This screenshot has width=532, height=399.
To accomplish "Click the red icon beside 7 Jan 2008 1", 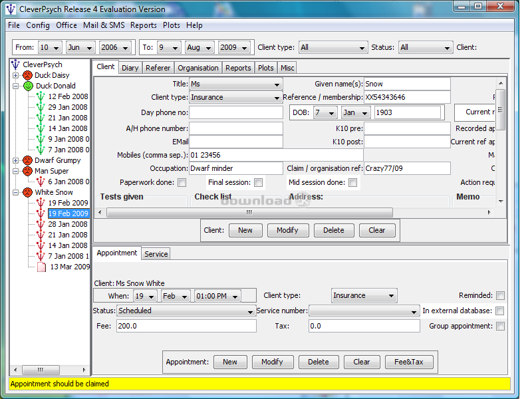I will pos(41,256).
